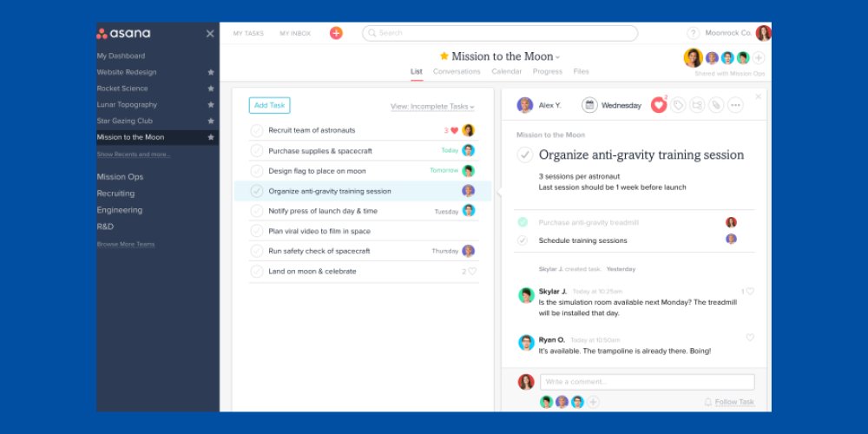Switch to the Calendar tab

click(506, 71)
